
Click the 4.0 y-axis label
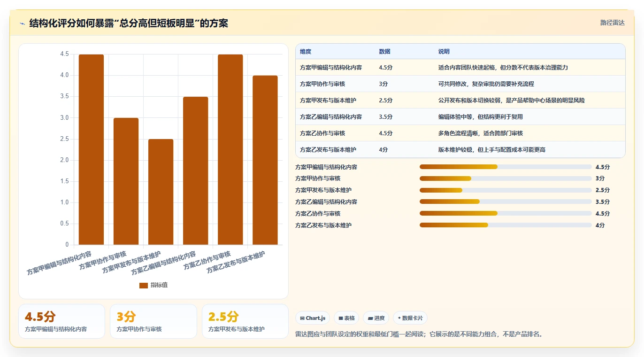[64, 75]
